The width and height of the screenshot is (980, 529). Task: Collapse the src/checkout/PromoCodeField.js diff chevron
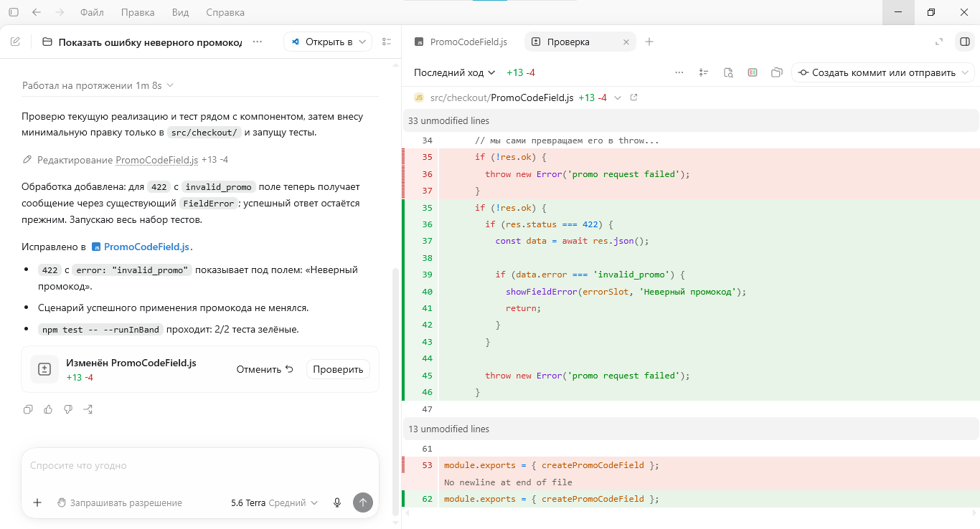click(616, 97)
